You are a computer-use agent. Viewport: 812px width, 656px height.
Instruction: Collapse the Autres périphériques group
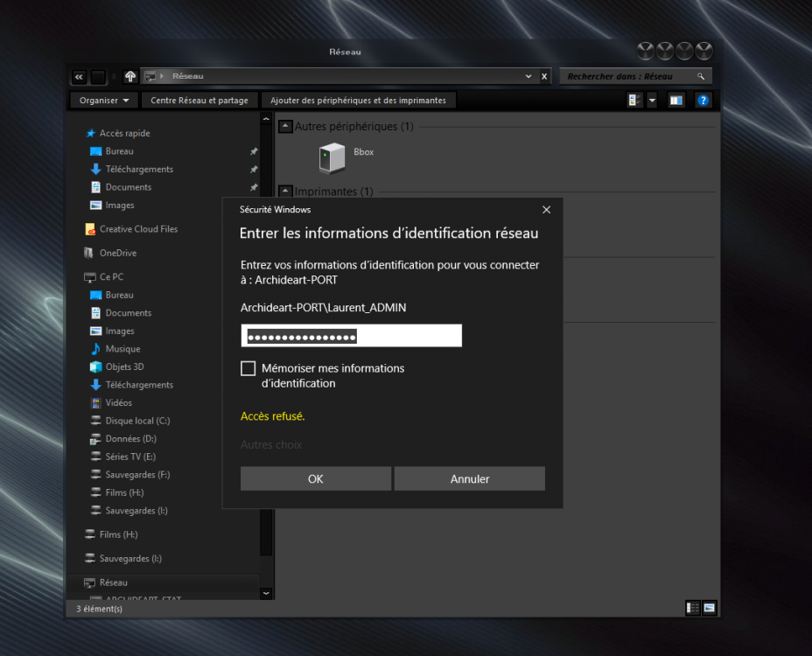point(285,127)
